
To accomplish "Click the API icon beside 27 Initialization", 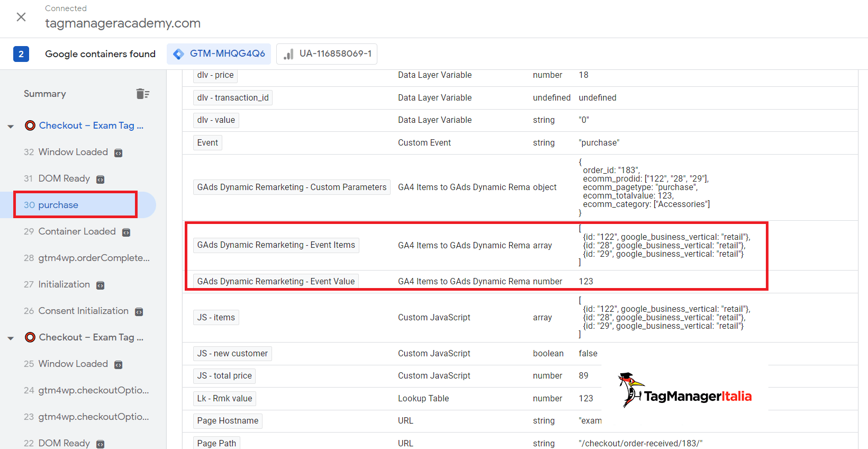I will coord(101,285).
